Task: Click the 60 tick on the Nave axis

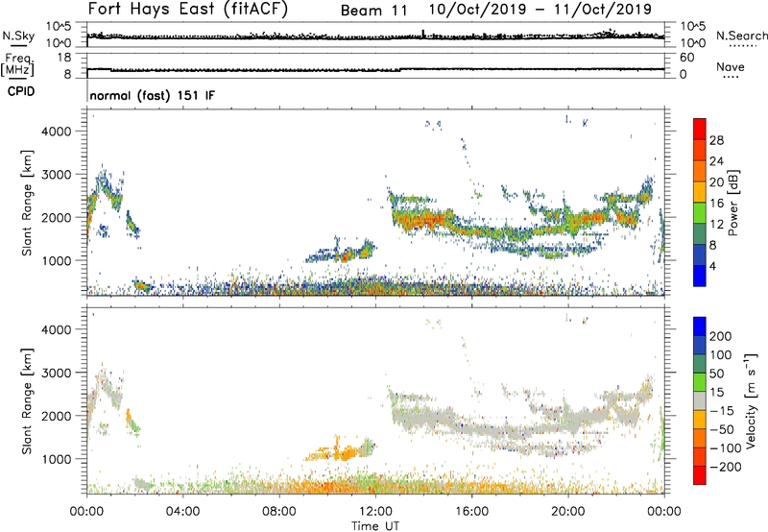Action: 686,58
